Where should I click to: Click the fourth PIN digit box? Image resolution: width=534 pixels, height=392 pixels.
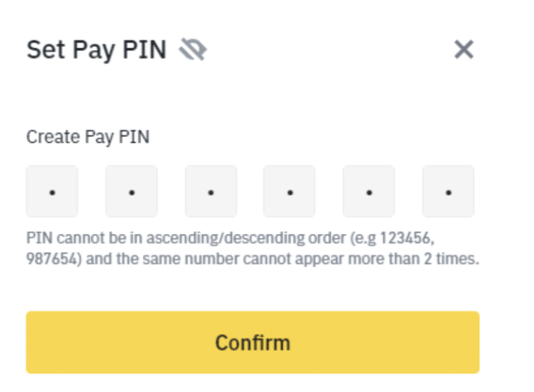[290, 192]
